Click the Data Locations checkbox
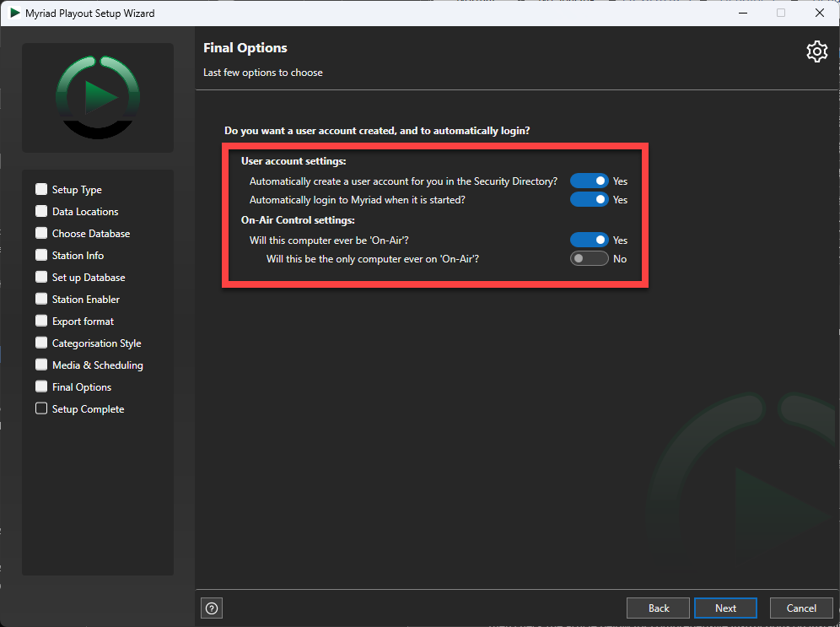Viewport: 840px width, 627px height. click(41, 211)
